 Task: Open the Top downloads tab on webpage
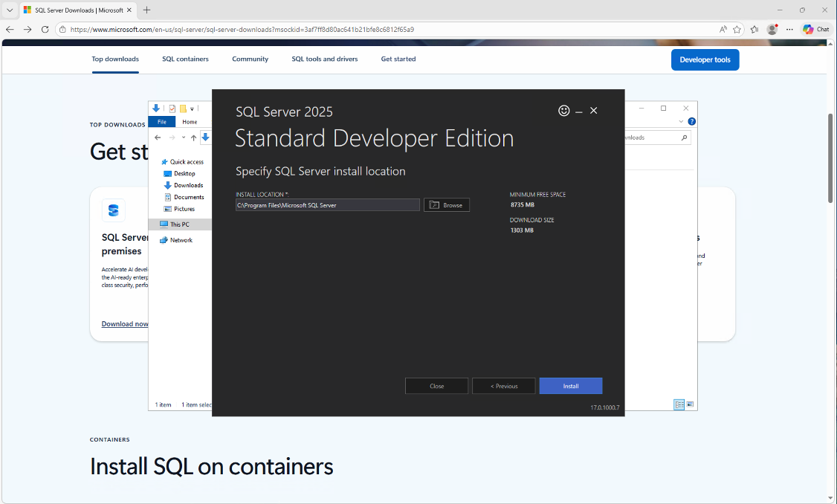tap(115, 59)
